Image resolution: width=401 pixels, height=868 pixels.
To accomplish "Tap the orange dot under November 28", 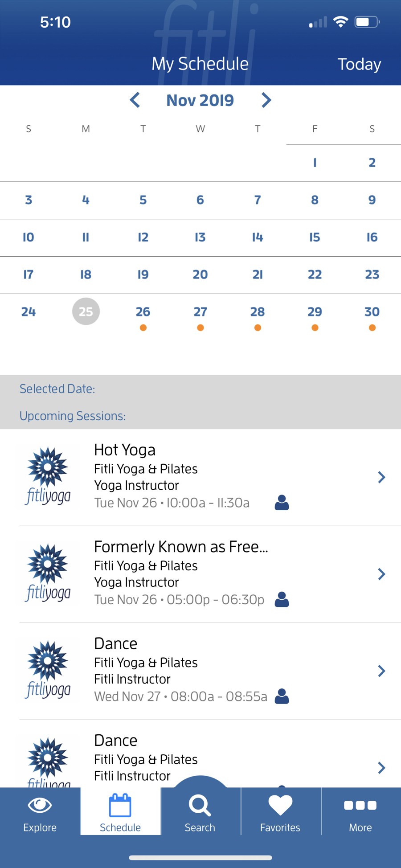I will click(x=258, y=328).
